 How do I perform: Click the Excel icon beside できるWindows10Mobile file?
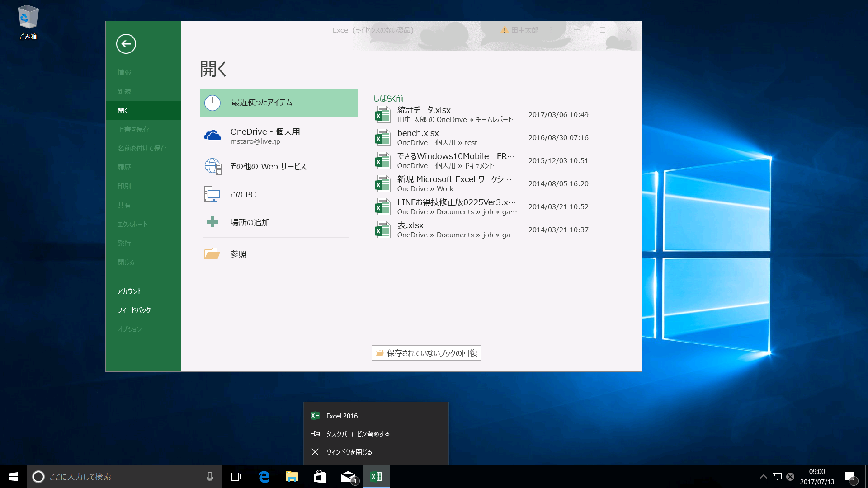pos(382,160)
